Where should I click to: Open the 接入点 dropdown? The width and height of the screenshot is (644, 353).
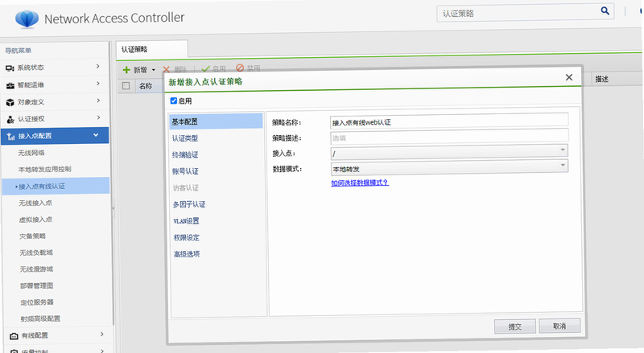point(563,150)
